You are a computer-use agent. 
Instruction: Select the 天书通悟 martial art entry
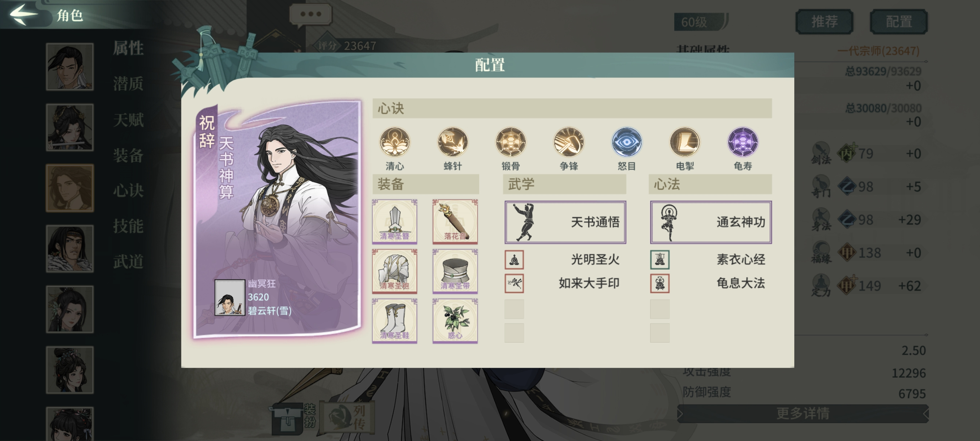[x=565, y=222]
